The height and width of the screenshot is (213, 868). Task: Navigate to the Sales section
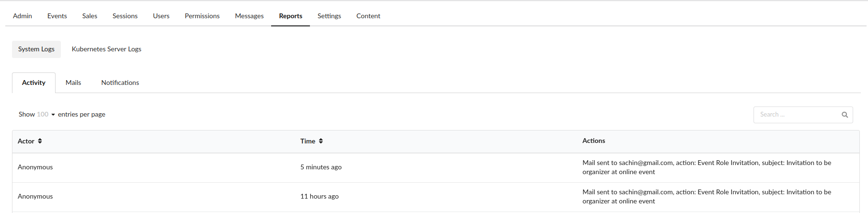pos(90,16)
